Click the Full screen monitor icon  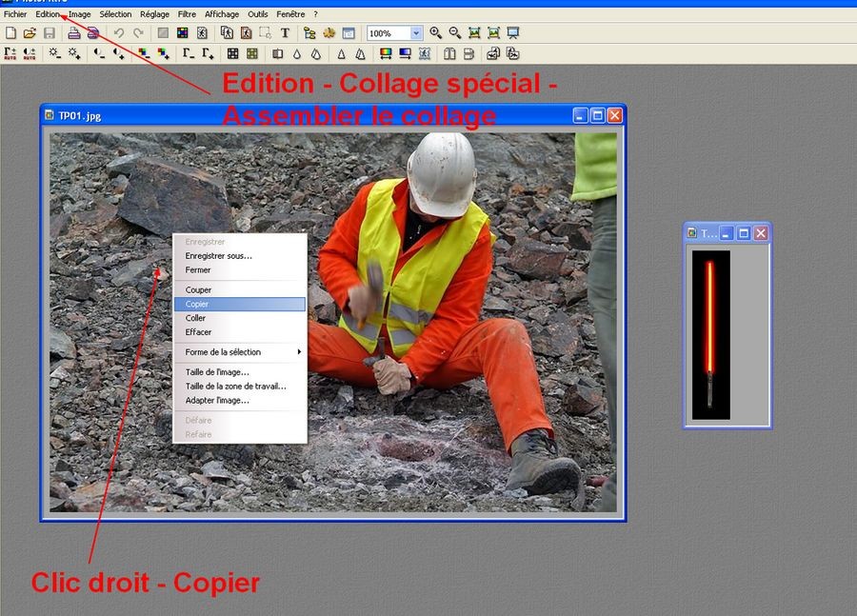pos(513,33)
